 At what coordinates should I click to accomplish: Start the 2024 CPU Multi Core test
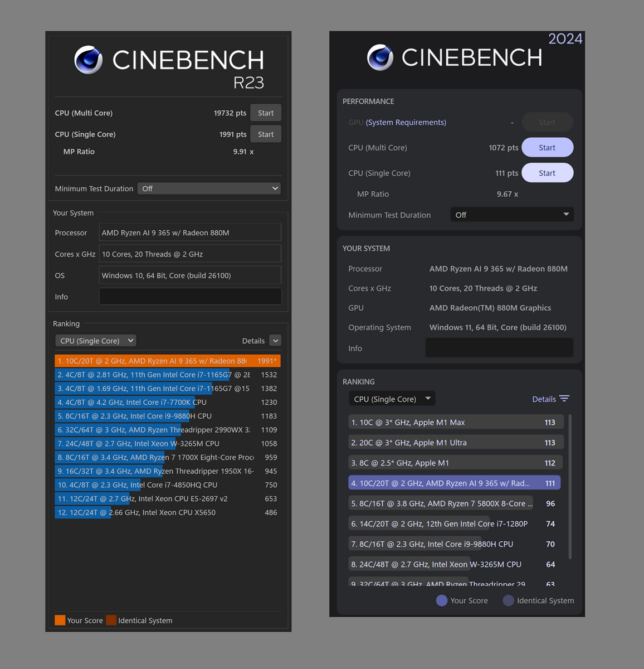pyautogui.click(x=547, y=148)
